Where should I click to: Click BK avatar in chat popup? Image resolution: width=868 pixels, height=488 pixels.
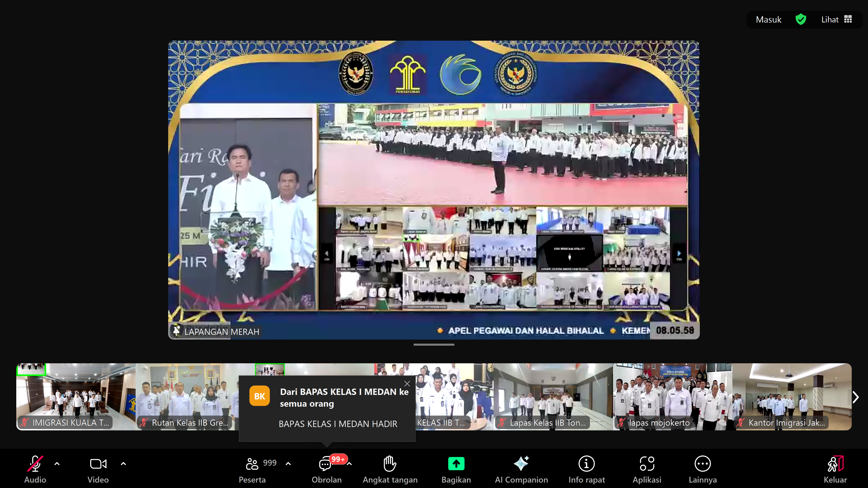click(259, 396)
